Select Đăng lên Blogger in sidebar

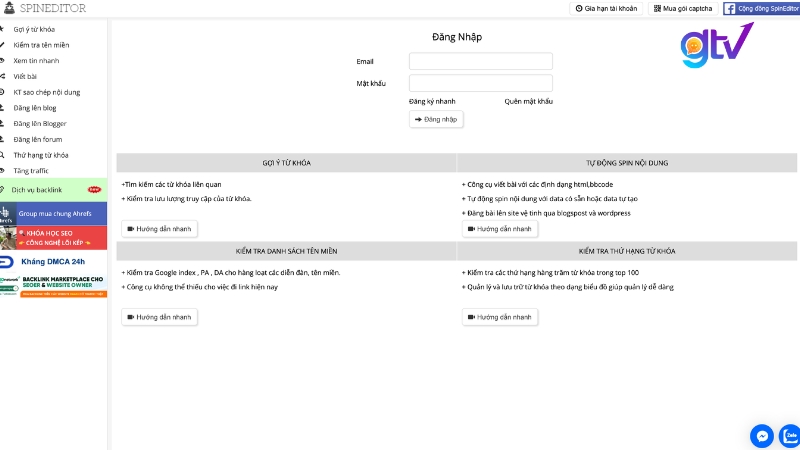tap(40, 123)
